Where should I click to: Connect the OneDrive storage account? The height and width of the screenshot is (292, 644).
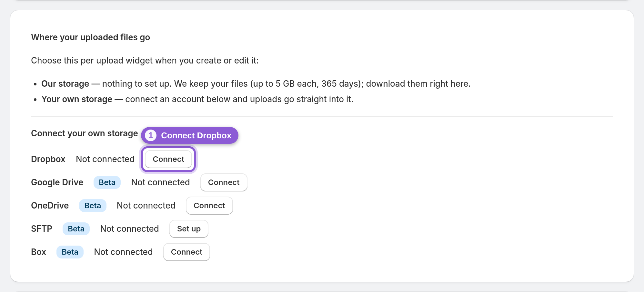pyautogui.click(x=209, y=206)
